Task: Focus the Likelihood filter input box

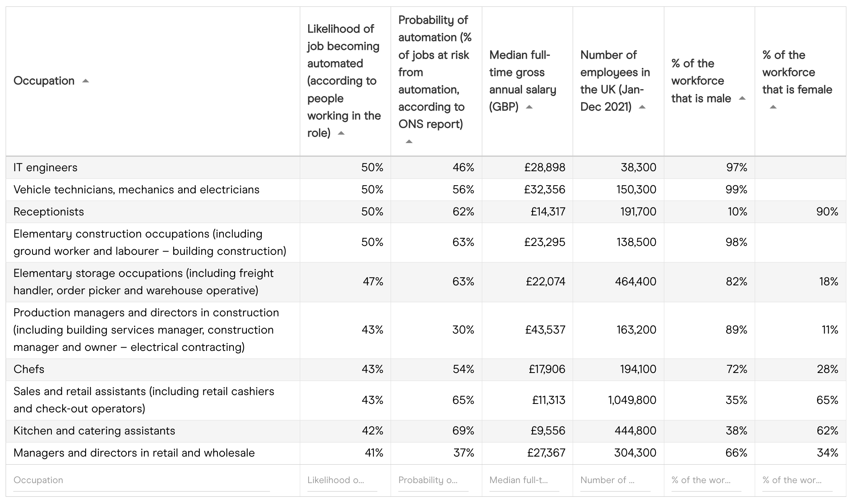Action: (342, 480)
